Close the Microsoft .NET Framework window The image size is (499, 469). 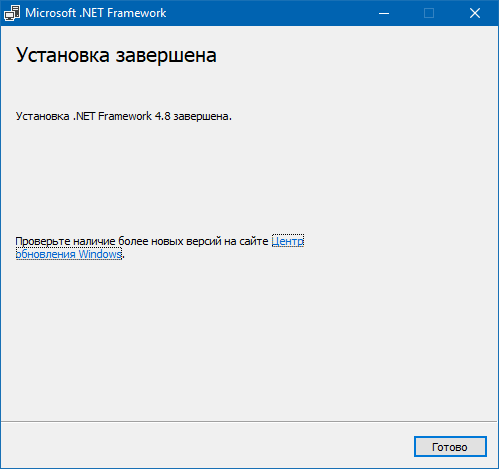coord(475,13)
